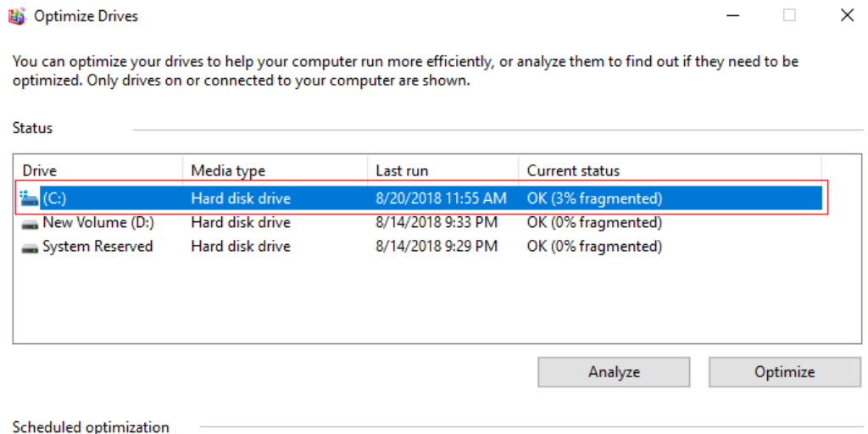Close the Optimize Drives window

pos(846,15)
